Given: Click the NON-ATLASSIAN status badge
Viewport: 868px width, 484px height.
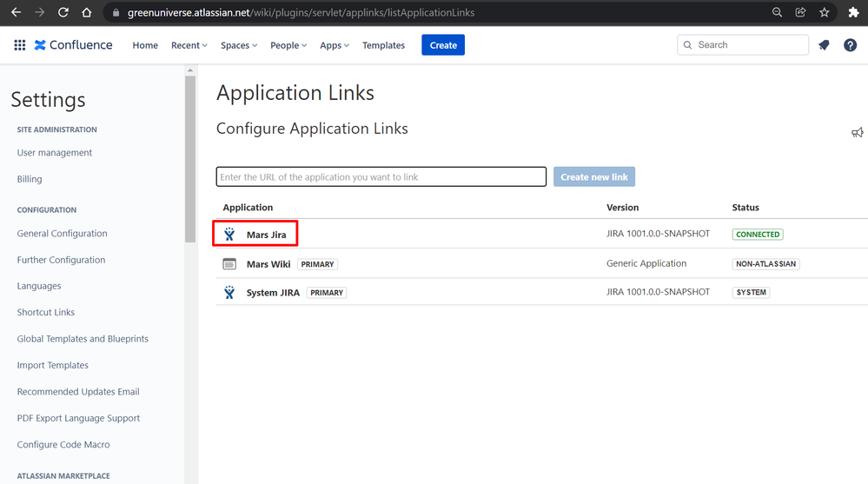Looking at the screenshot, I should (765, 264).
